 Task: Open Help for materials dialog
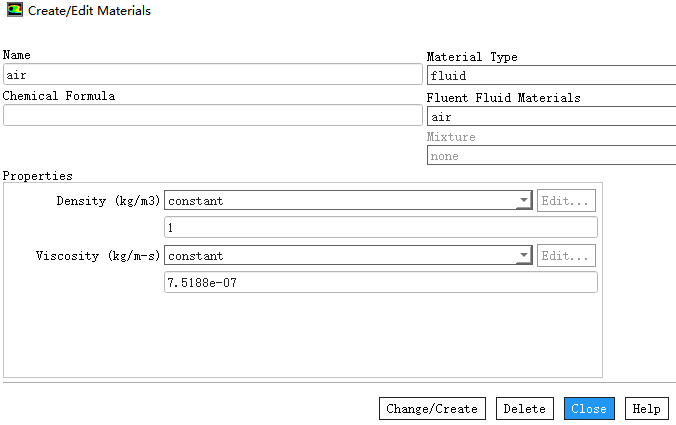coord(646,409)
